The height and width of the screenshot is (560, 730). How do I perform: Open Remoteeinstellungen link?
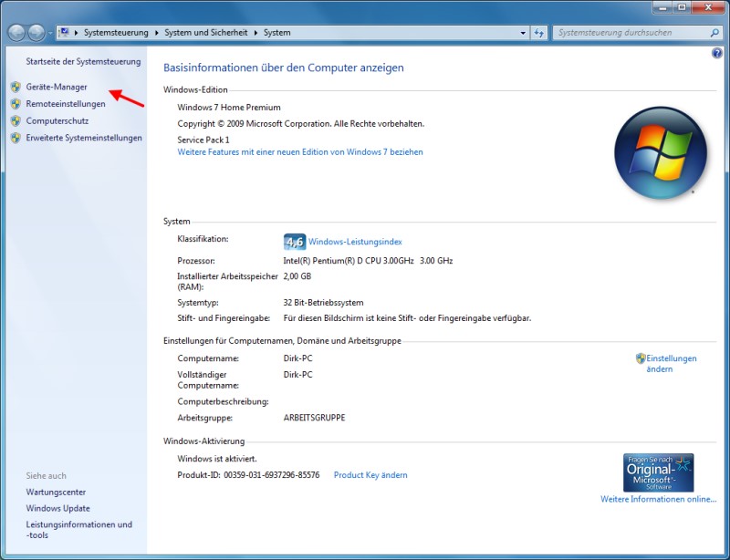66,104
